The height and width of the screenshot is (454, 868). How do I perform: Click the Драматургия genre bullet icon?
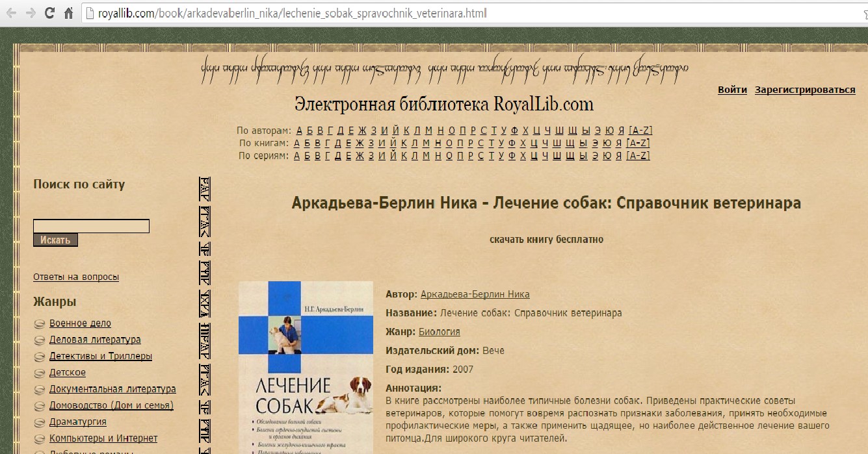tap(39, 422)
